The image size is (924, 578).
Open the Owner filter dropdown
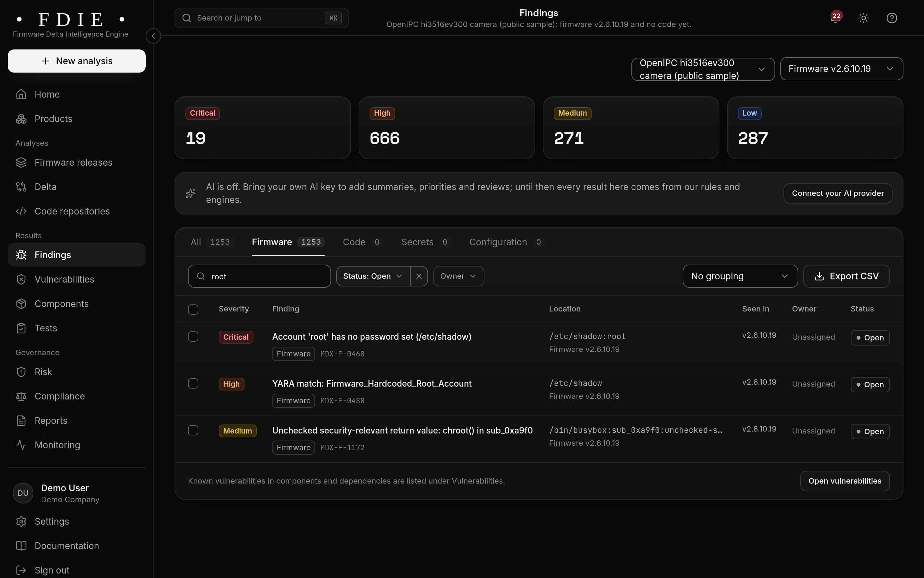(458, 276)
